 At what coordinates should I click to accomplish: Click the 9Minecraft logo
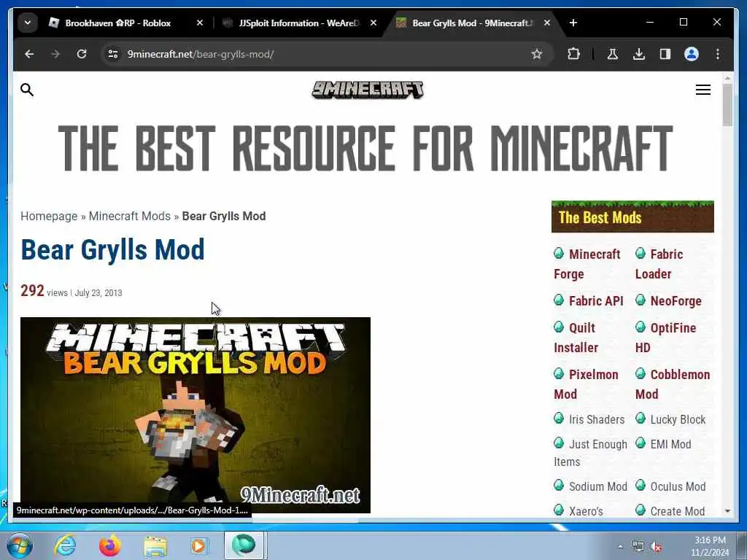coord(368,90)
